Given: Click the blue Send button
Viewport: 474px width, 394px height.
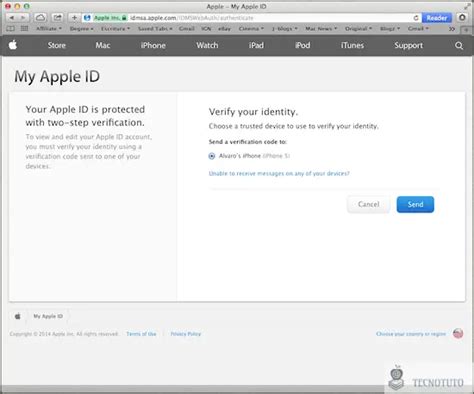Looking at the screenshot, I should [x=415, y=204].
